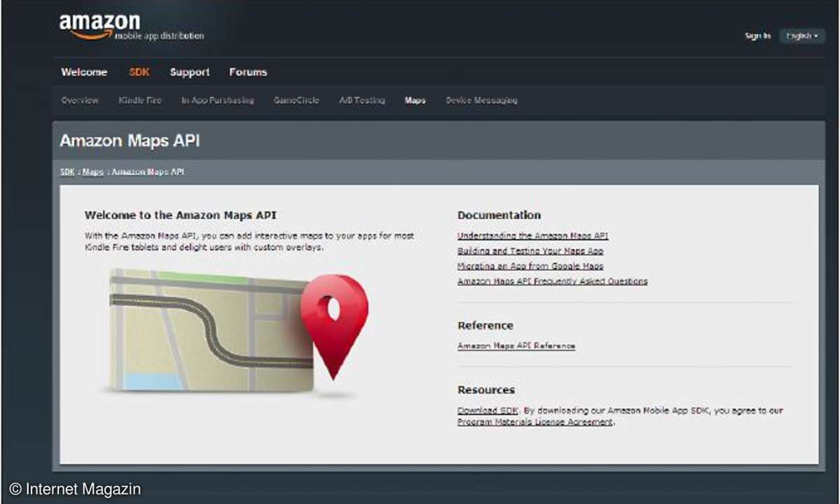Open A/B Testing submenu item
This screenshot has height=504, width=840.
click(x=362, y=100)
